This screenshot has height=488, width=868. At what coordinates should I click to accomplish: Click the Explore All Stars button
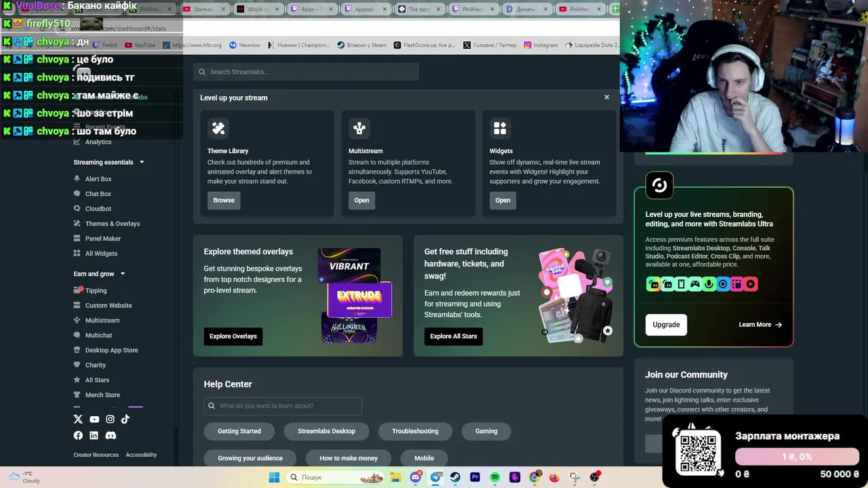[454, 336]
